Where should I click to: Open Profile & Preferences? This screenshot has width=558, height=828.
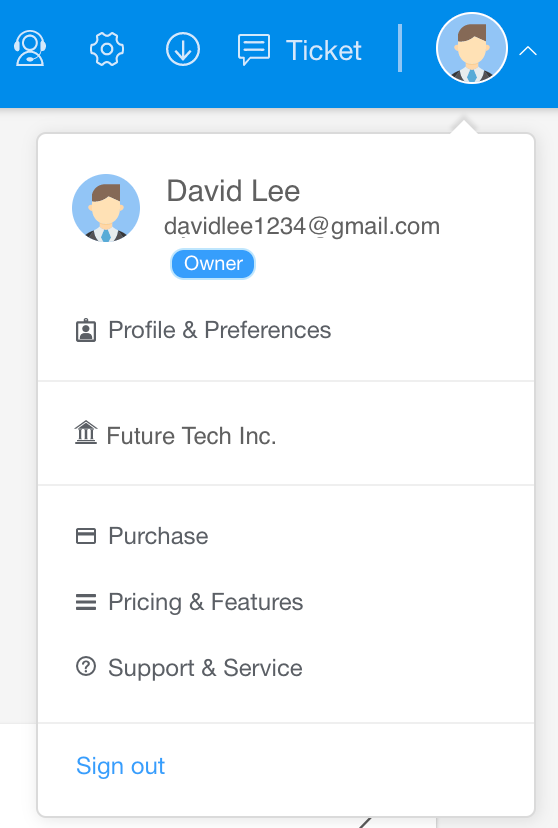point(220,330)
